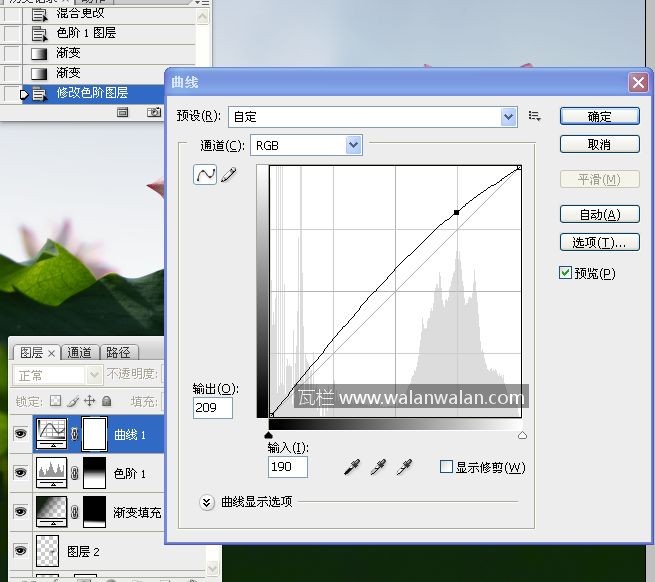Click the lock position icon in layers panel
655x582 pixels.
90,401
